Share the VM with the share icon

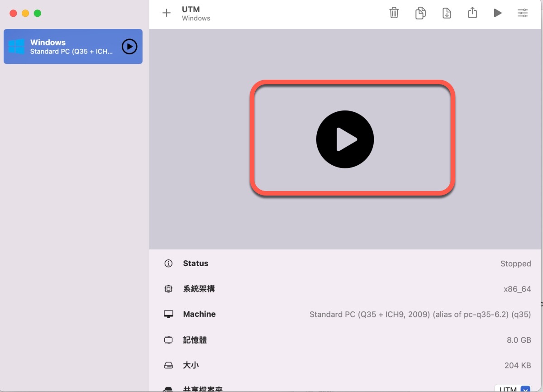tap(472, 12)
